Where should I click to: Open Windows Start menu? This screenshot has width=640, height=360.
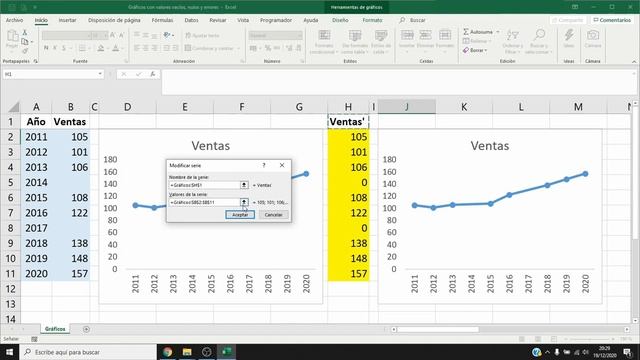tap(9, 352)
